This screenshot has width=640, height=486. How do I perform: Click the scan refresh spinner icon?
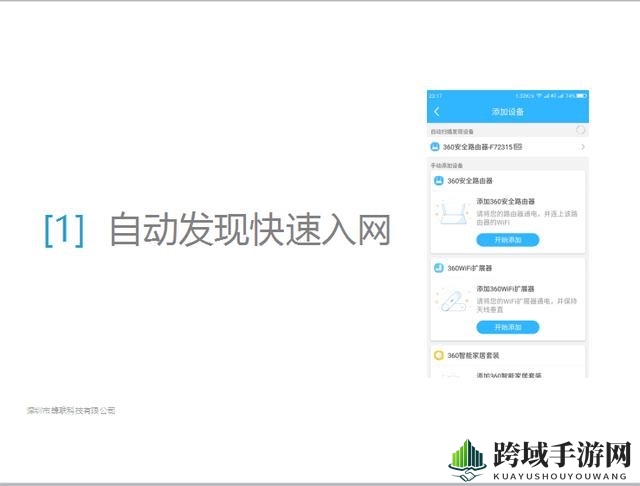click(x=580, y=130)
